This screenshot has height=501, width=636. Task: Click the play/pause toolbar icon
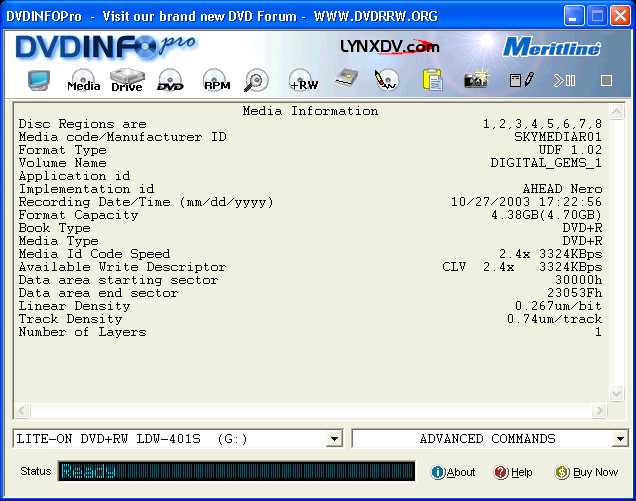pos(564,80)
